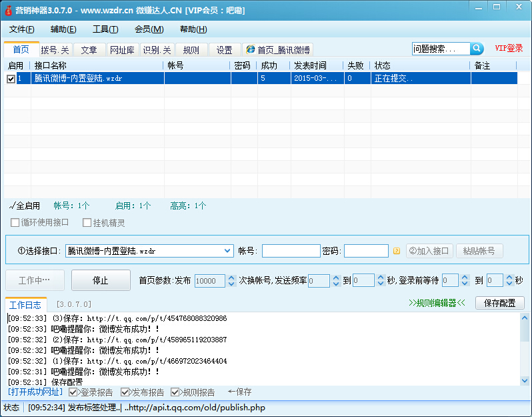This screenshot has width=532, height=417.
Task: Click the 停止 button
Action: (x=101, y=280)
